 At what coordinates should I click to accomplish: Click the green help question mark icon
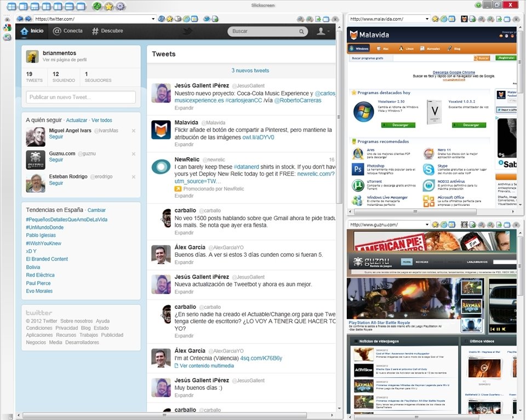478,5
